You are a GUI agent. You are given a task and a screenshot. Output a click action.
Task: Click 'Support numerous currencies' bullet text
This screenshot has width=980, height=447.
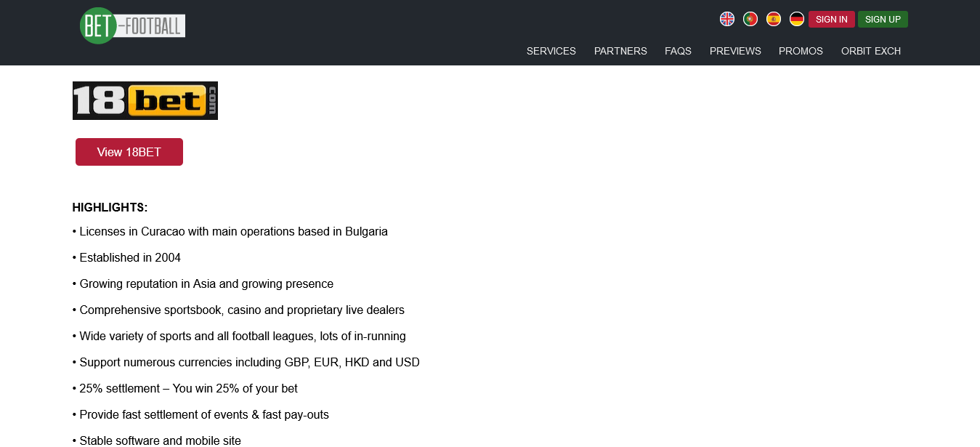coord(246,363)
